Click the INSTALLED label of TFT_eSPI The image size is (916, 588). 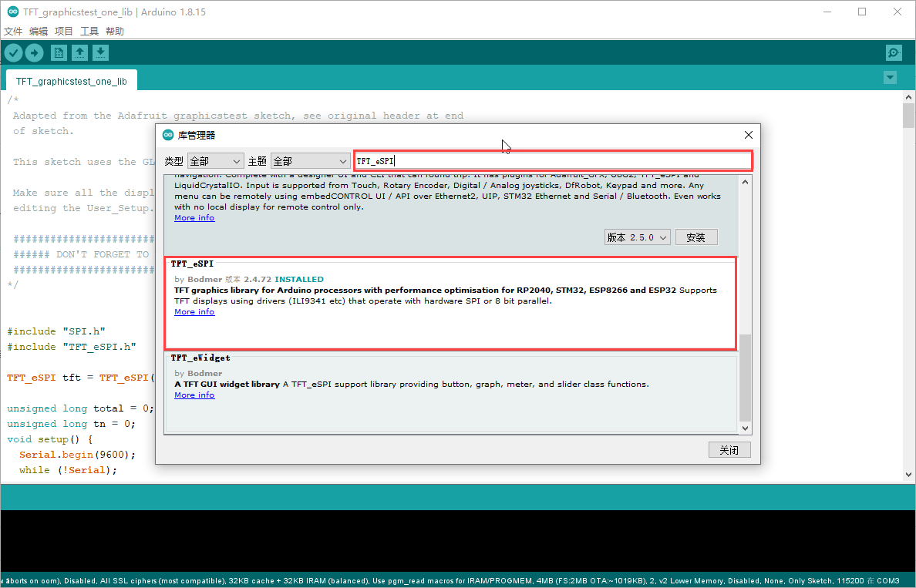coord(299,280)
